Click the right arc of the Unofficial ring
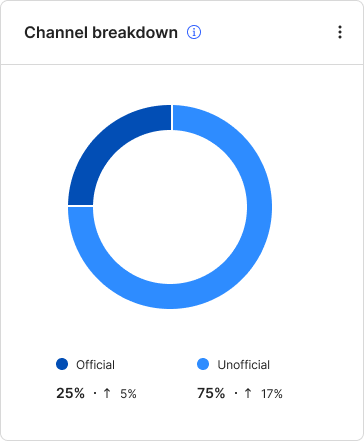This screenshot has width=364, height=441. [x=259, y=207]
